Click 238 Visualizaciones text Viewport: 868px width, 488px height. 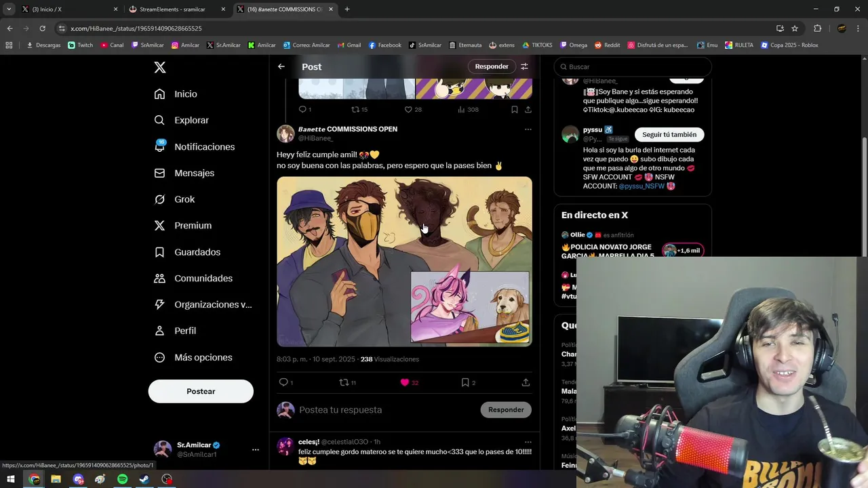[390, 359]
